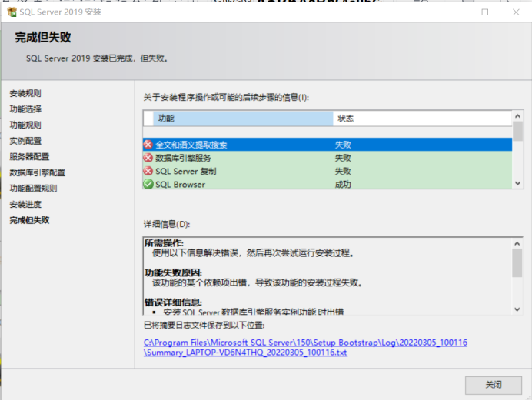Click the scroll up arrow of feature list

pyautogui.click(x=517, y=116)
